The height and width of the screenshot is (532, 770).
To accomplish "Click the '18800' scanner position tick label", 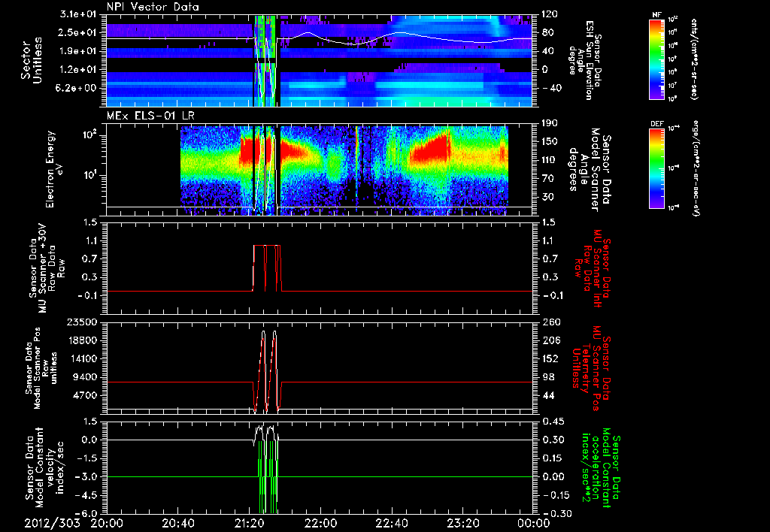I will click(83, 340).
